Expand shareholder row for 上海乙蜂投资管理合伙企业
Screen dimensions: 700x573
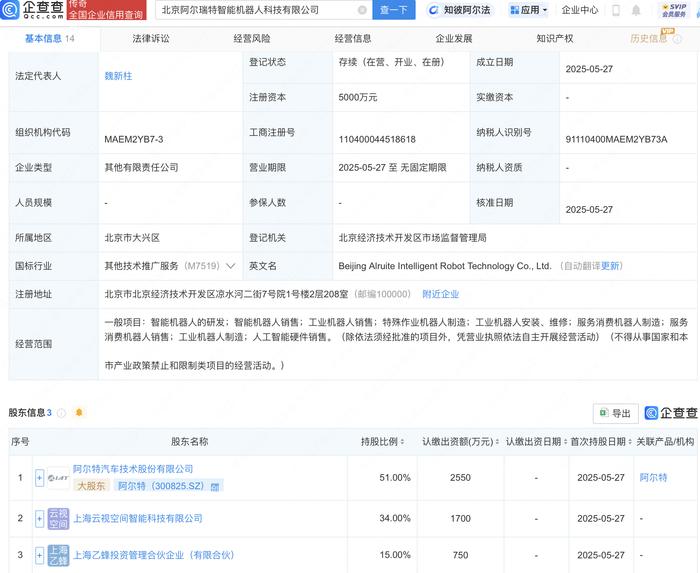point(39,555)
